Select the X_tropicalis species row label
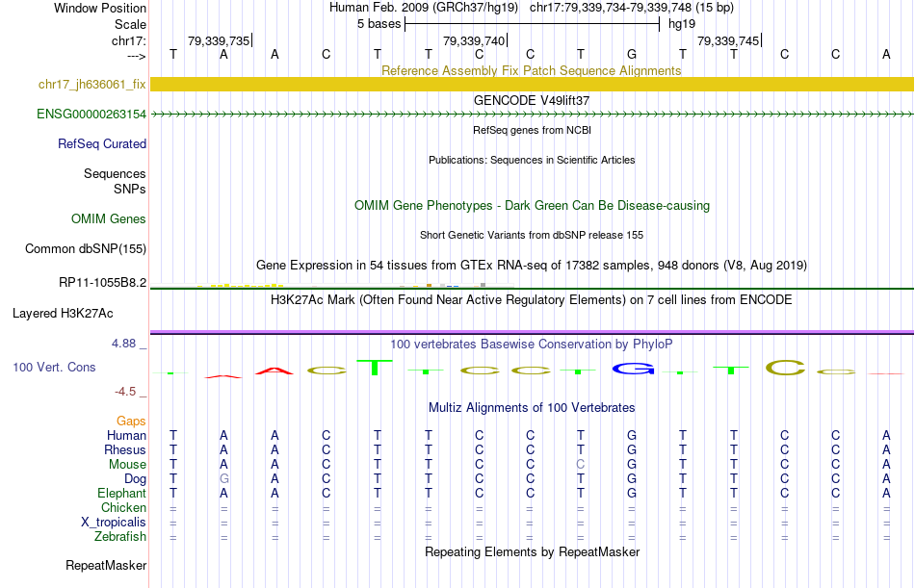The height and width of the screenshot is (588, 915). 114,523
